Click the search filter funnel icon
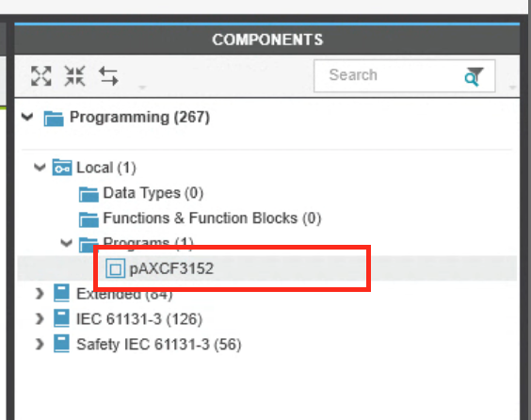The width and height of the screenshot is (531, 420). (x=475, y=76)
